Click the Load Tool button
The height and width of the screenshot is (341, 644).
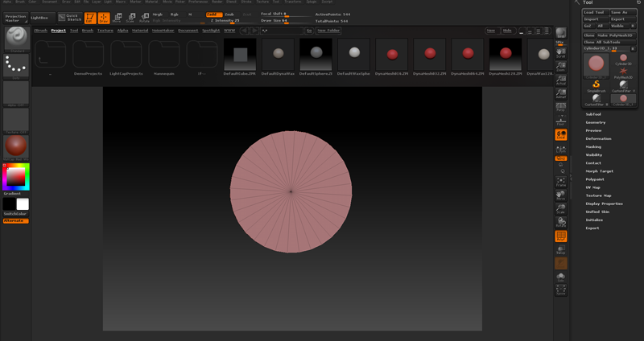[x=594, y=12]
